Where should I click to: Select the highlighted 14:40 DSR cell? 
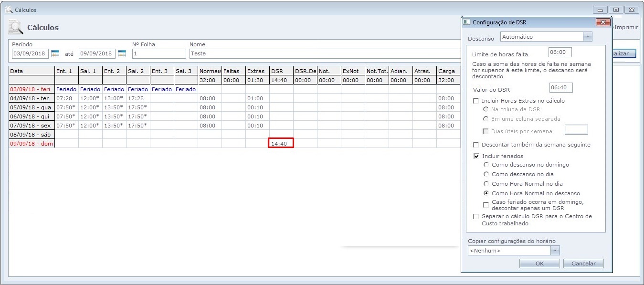click(x=281, y=143)
